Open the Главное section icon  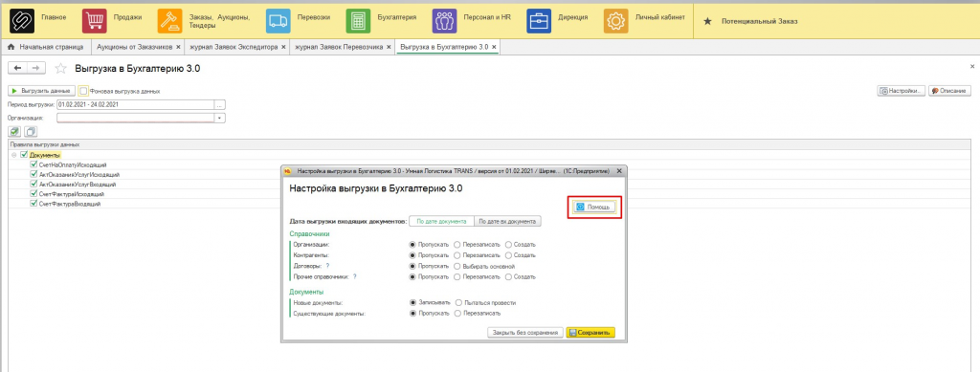click(x=21, y=21)
